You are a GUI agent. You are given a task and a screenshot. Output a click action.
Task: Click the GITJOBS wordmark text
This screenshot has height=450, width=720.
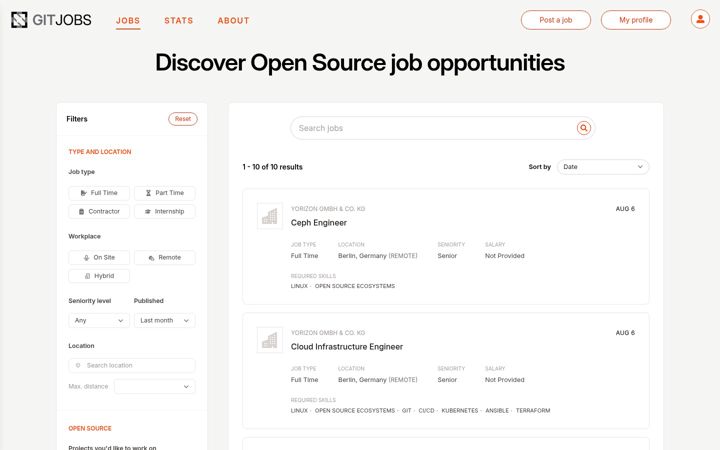click(x=62, y=20)
